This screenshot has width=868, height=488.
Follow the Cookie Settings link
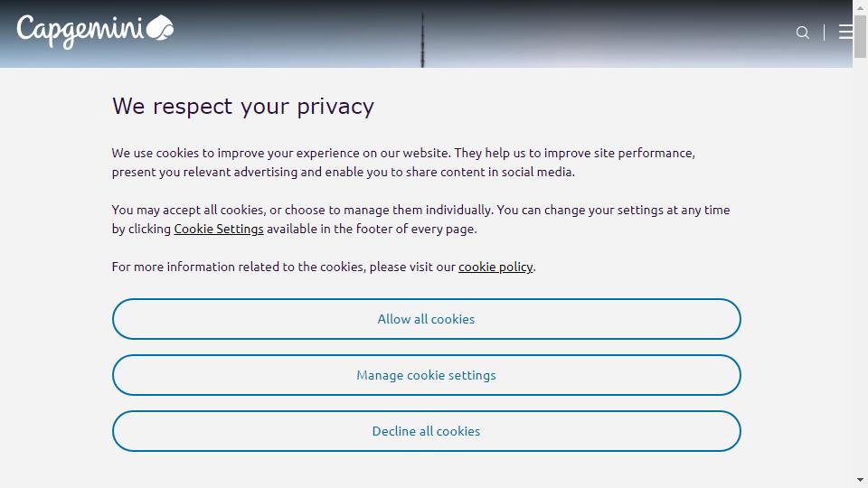219,229
